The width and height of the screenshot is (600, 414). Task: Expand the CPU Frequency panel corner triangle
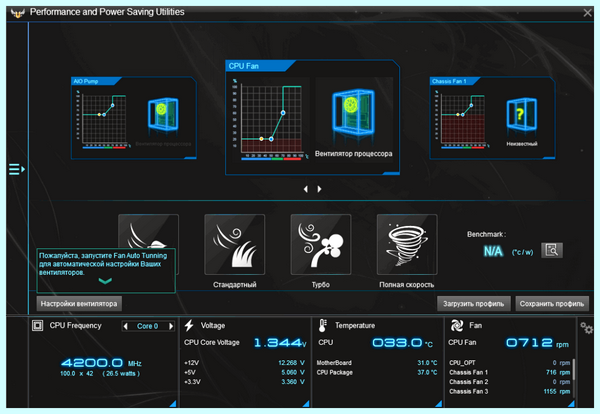coord(173,404)
